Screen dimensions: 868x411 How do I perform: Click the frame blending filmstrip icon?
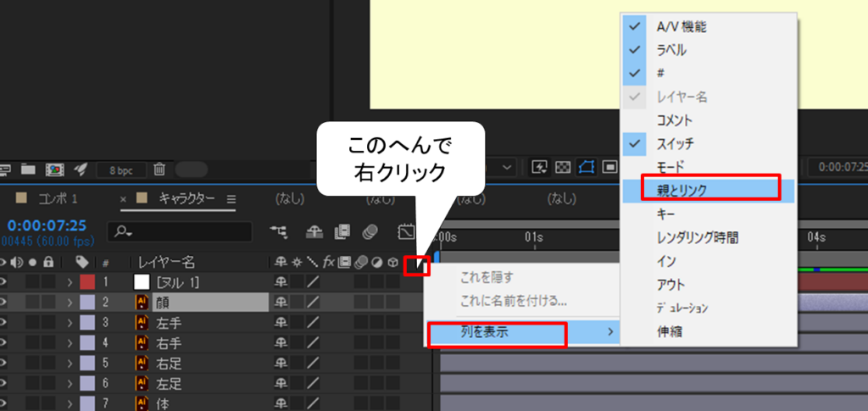[342, 231]
